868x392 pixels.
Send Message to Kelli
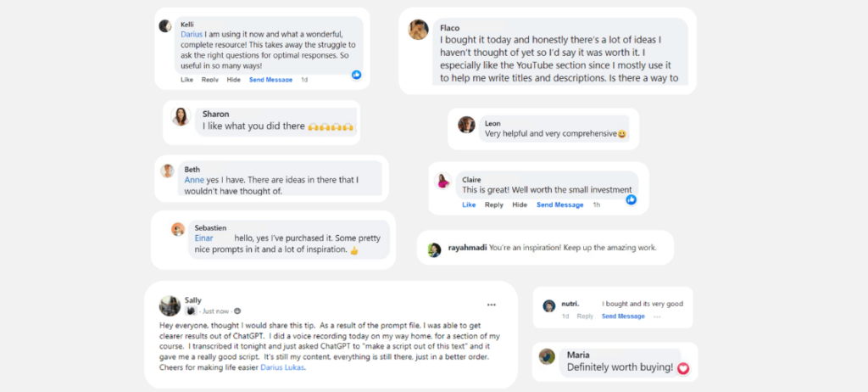[x=270, y=80]
